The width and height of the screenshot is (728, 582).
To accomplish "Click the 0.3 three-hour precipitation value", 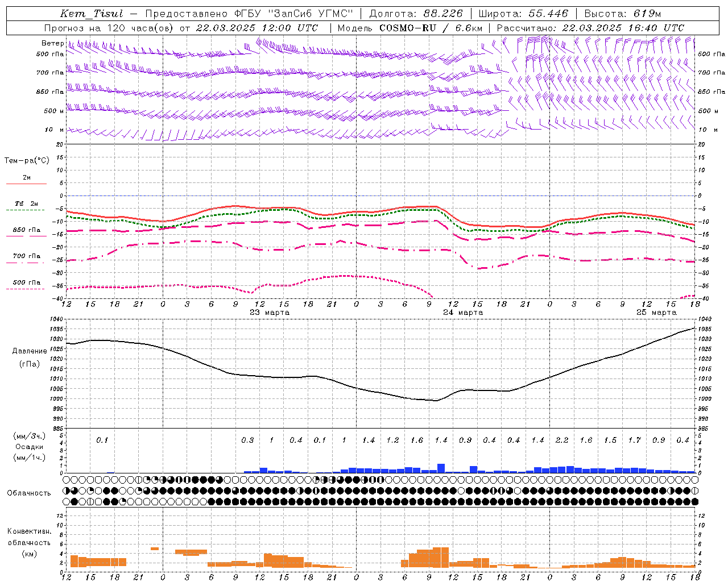I will coord(247,440).
